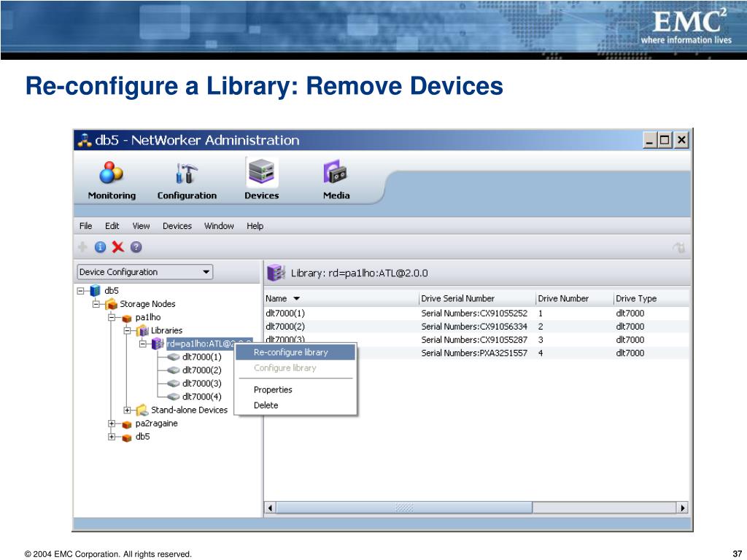Select the Stand-alone Devices label
This screenshot has width=747, height=560.
click(189, 410)
